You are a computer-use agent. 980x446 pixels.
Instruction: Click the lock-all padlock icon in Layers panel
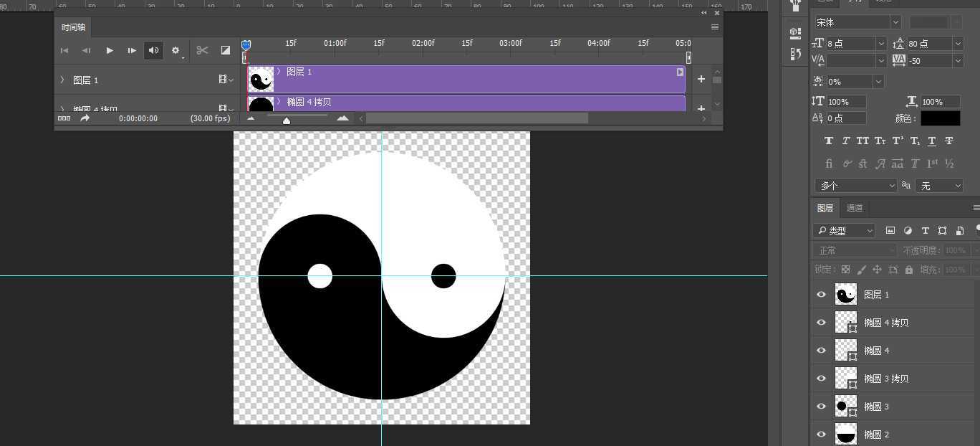(908, 269)
